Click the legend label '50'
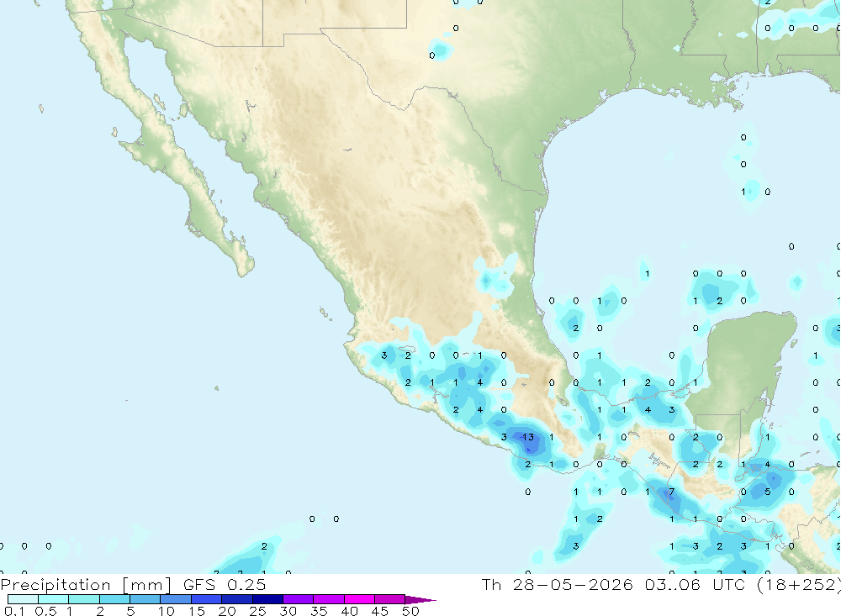This screenshot has width=841, height=616. (x=410, y=611)
